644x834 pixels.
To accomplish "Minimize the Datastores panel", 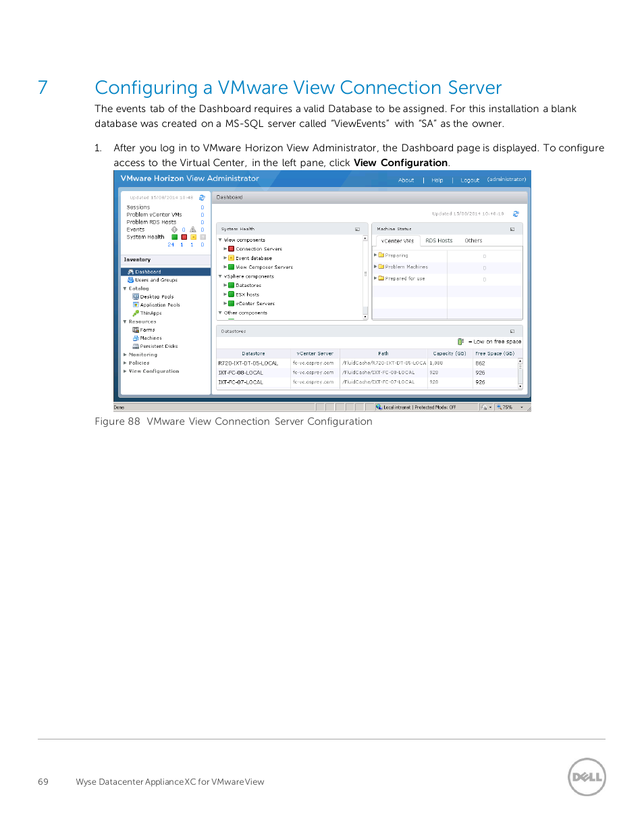I will [x=512, y=332].
